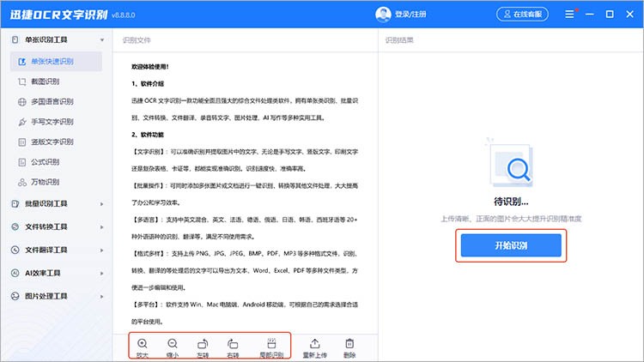The image size is (644, 362).
Task: Minimize the OCR application window
Action: pos(590,15)
